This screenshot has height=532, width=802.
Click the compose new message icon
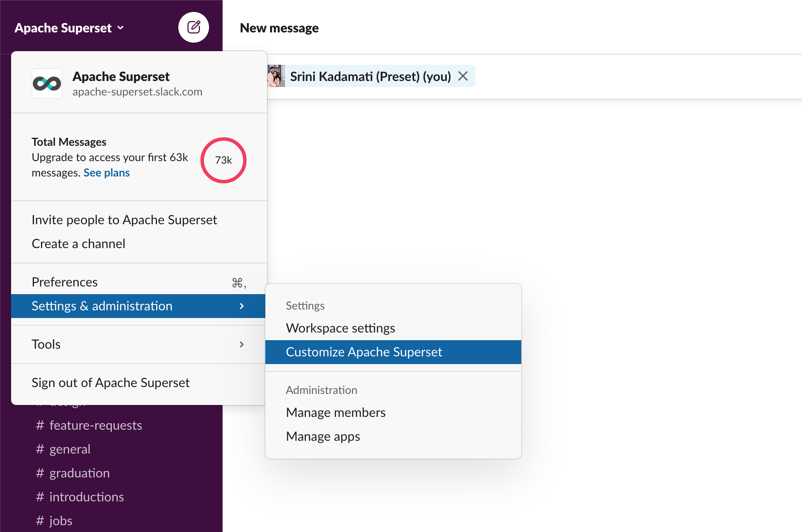[193, 27]
